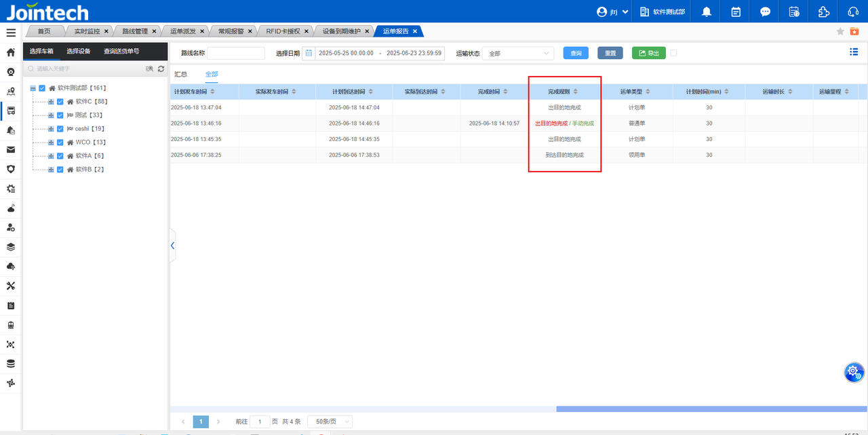This screenshot has width=868, height=435.
Task: Tick the checkbox next to 导出 button
Action: [x=673, y=53]
